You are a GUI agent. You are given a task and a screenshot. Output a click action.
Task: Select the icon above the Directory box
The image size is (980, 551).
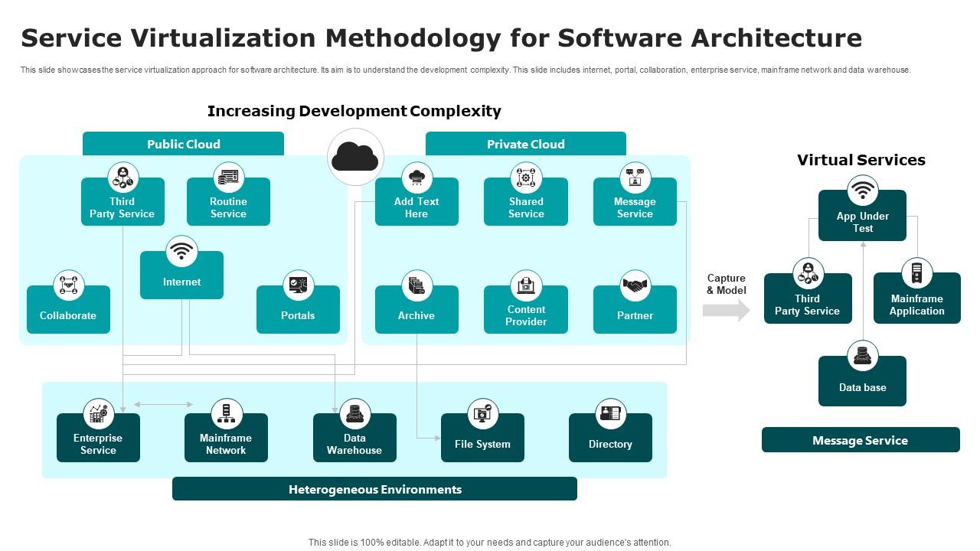pos(610,414)
